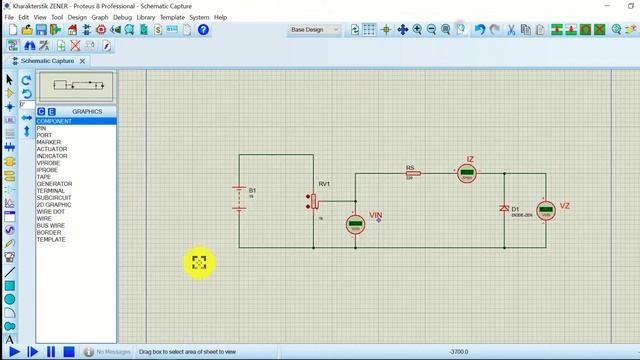Image resolution: width=640 pixels, height=360 pixels.
Task: Open a project with the folder icon
Action: 27,30
